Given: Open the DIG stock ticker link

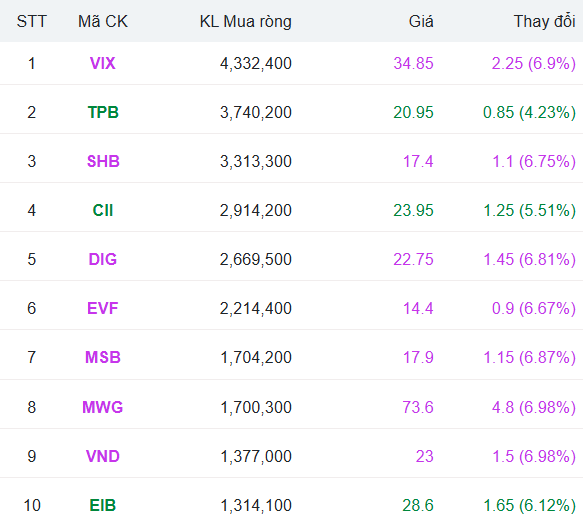Looking at the screenshot, I should click(103, 259).
